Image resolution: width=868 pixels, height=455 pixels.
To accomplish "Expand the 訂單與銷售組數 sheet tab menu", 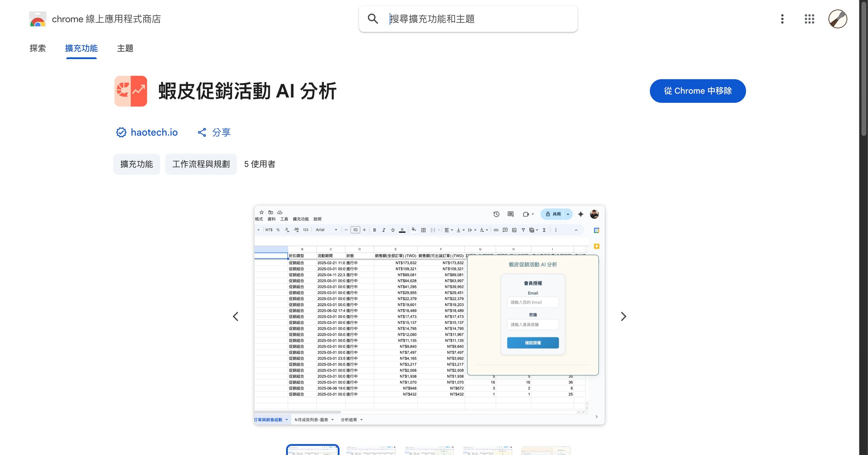I will click(x=286, y=420).
